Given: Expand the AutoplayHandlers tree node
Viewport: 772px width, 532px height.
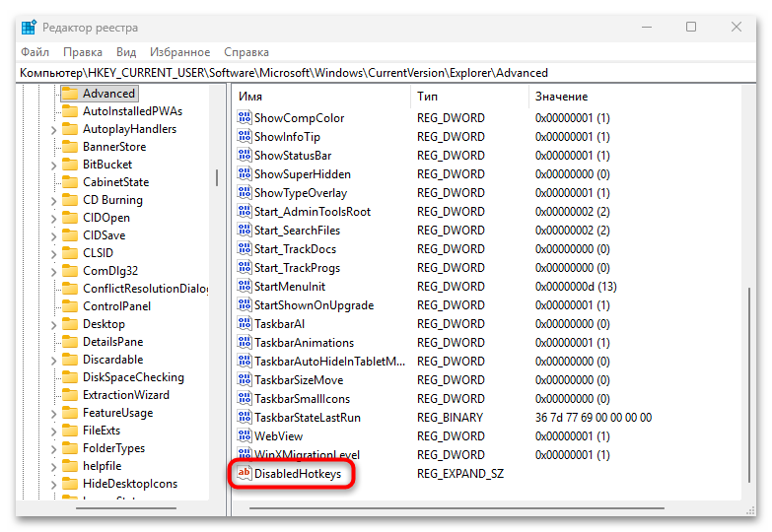Looking at the screenshot, I should click(53, 130).
